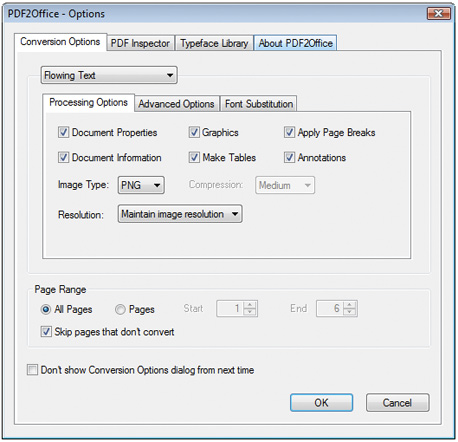
Task: Select the Advanced Options sub-tab
Action: click(176, 104)
